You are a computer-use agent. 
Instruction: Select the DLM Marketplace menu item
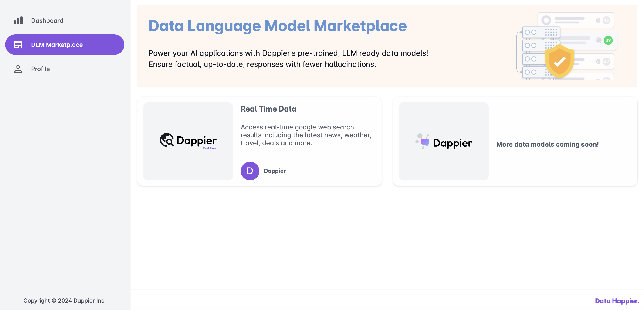click(x=57, y=45)
